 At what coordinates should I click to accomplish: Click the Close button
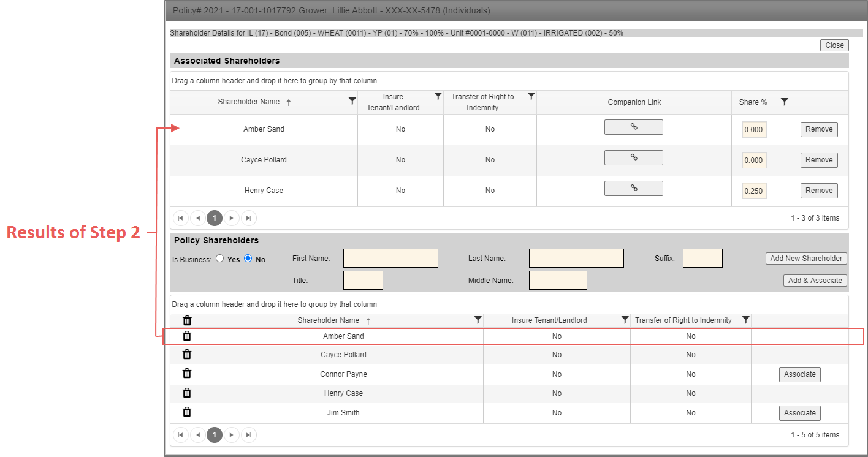click(x=834, y=45)
